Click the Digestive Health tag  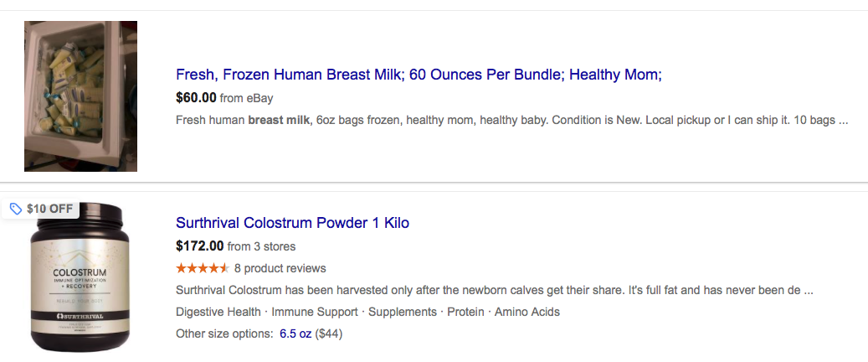218,312
